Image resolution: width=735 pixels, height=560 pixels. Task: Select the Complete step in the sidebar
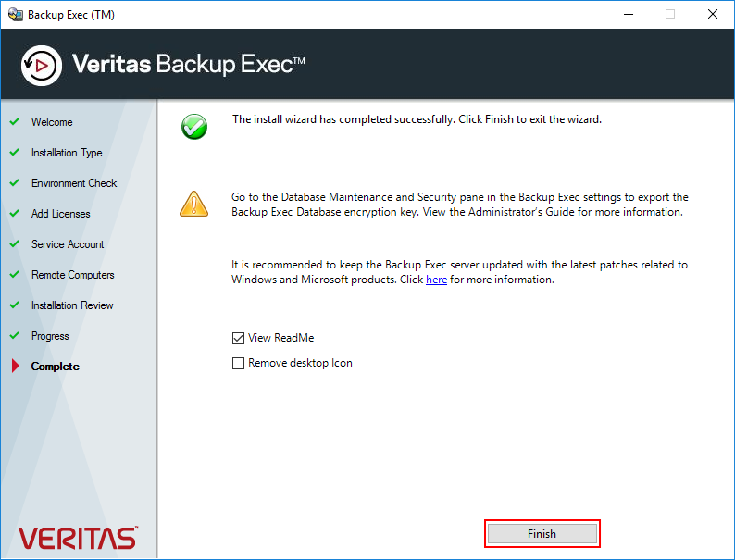click(x=55, y=367)
